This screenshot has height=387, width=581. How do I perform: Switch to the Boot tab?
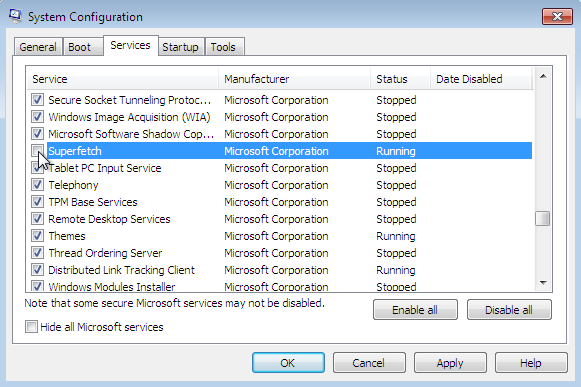coord(83,47)
